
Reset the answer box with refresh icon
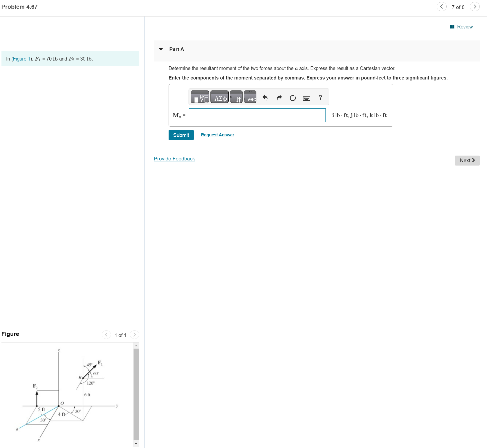pyautogui.click(x=293, y=98)
